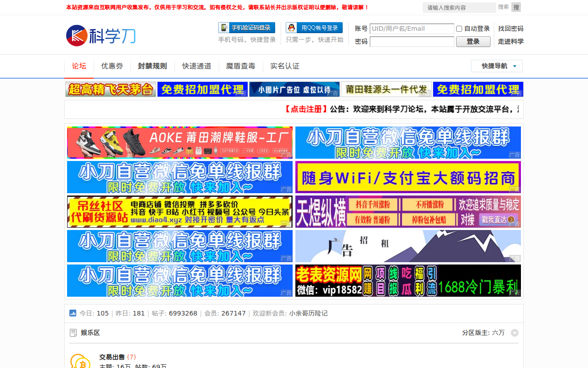Open the AOKE 莆田潮牌鞋服 banner ad
The height and width of the screenshot is (368, 588).
click(180, 143)
